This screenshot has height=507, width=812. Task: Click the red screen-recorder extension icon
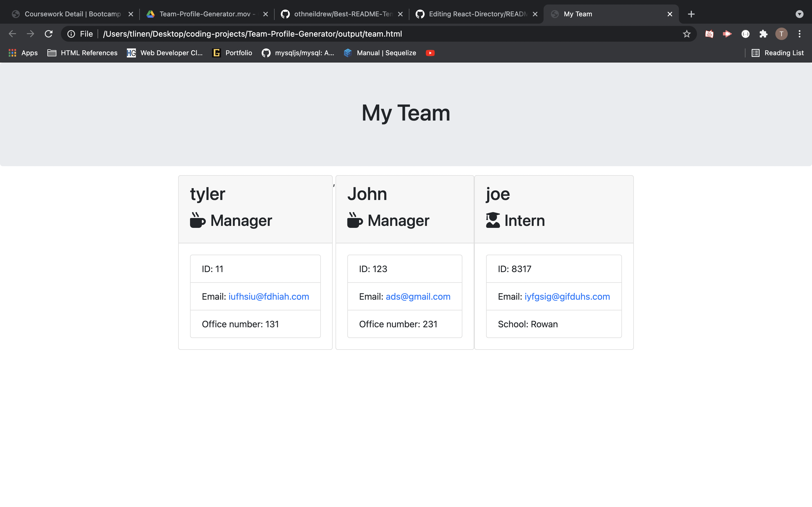tap(727, 34)
